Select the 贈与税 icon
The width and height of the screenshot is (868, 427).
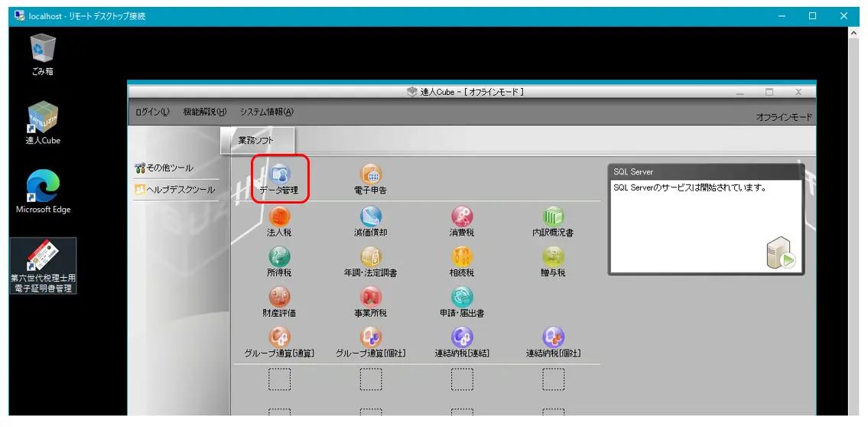pyautogui.click(x=553, y=259)
